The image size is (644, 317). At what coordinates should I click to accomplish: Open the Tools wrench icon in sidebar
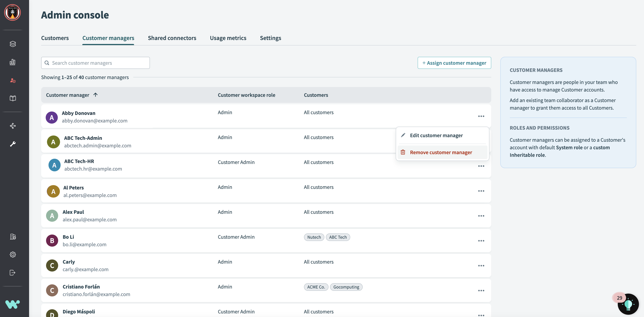pos(13,144)
